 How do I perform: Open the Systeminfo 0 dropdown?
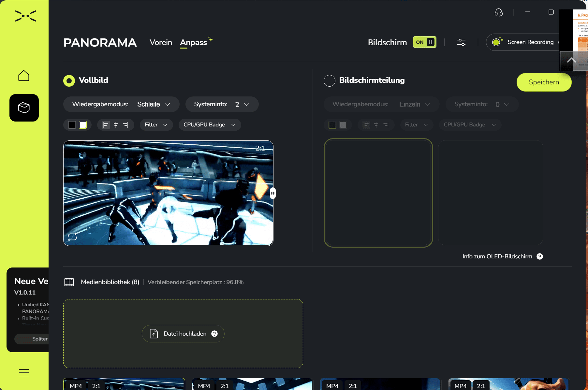pyautogui.click(x=482, y=104)
